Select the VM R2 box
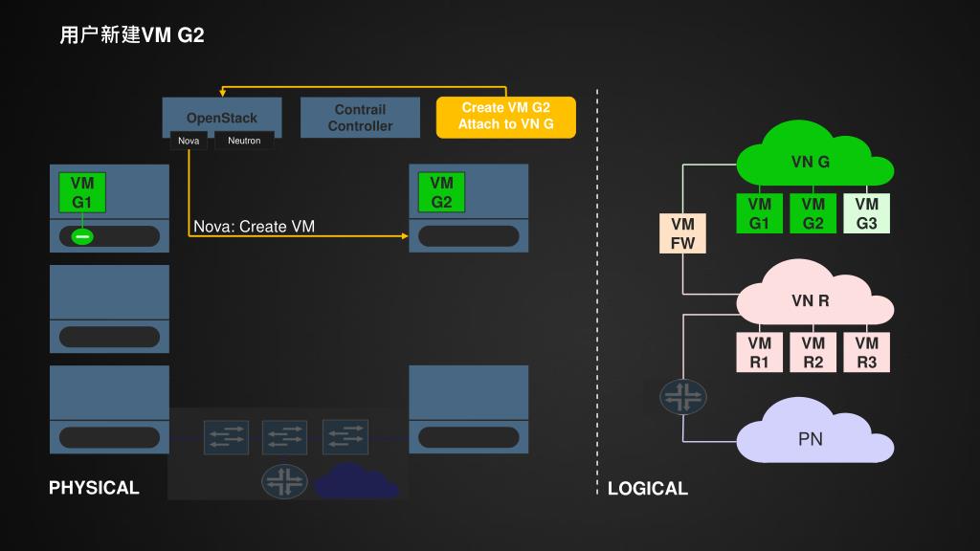This screenshot has width=980, height=551. click(x=813, y=352)
